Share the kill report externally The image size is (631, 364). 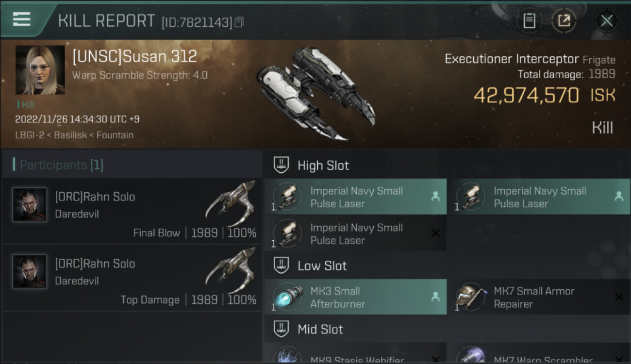(564, 20)
